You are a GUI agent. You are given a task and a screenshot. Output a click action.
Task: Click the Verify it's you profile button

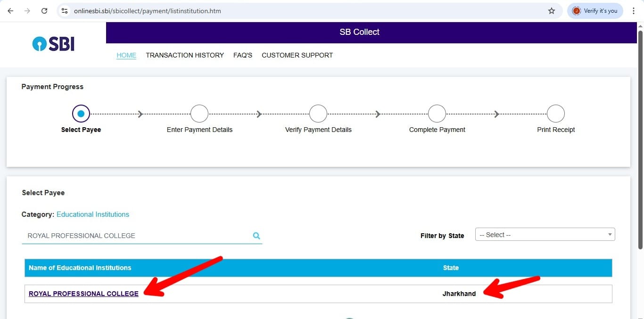[x=594, y=11]
